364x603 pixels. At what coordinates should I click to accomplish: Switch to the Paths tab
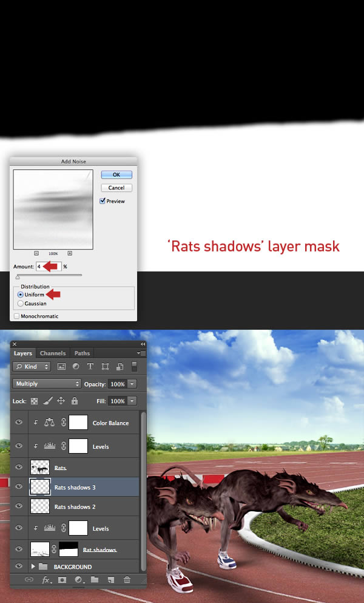pyautogui.click(x=82, y=353)
